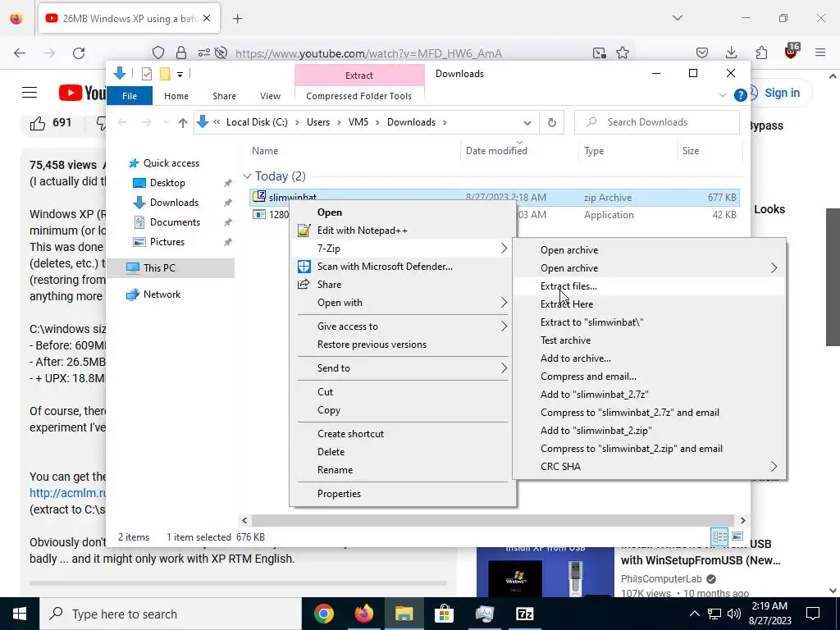
Task: Expand the 7-Zip Open archive submenu arrow
Action: coord(774,268)
